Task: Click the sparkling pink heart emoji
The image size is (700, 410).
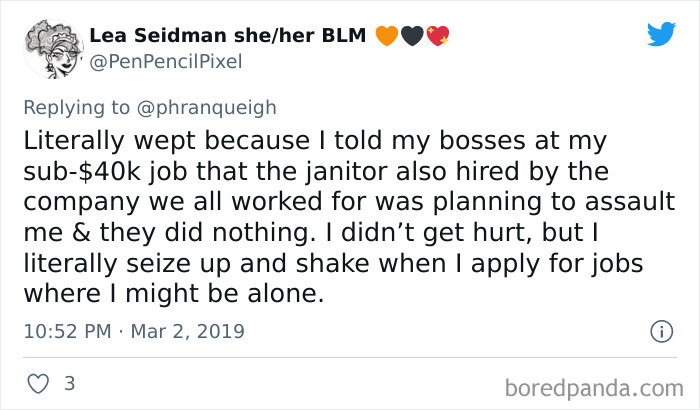Action: pyautogui.click(x=438, y=36)
